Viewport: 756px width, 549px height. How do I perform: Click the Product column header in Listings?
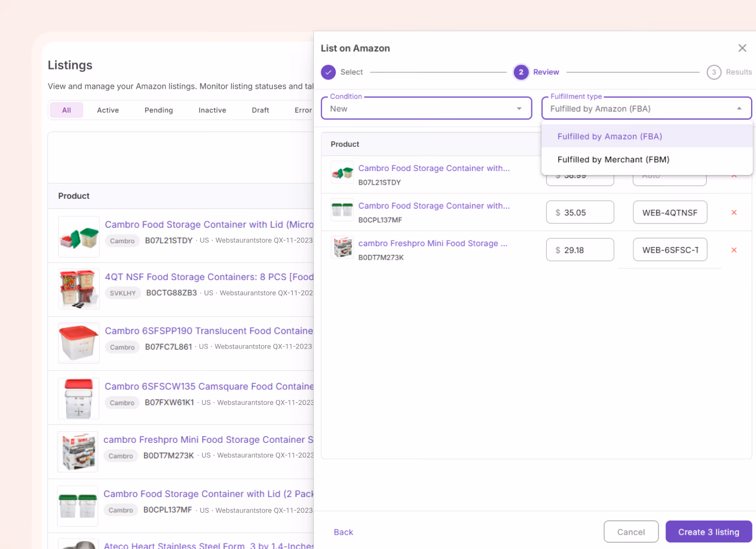pyautogui.click(x=74, y=196)
